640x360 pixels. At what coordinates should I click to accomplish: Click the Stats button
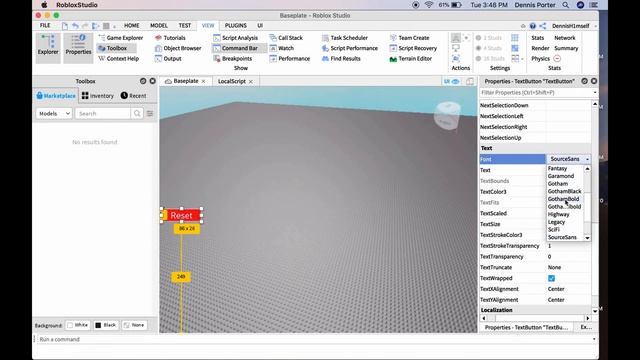click(538, 38)
